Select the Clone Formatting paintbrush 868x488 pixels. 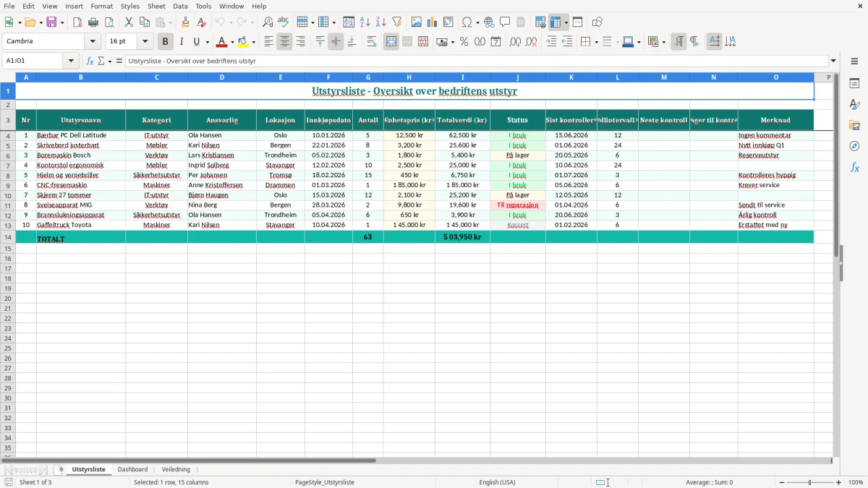[x=185, y=22]
